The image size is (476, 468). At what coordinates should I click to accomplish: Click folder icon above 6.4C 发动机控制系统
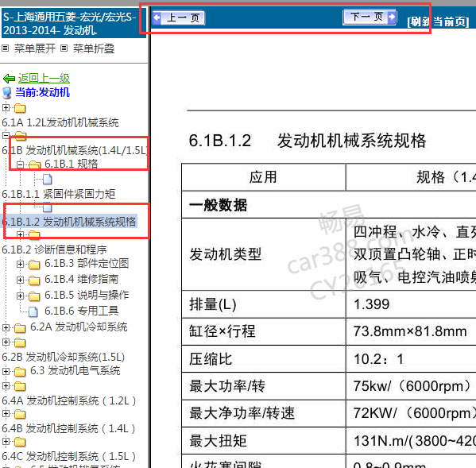coord(20,443)
